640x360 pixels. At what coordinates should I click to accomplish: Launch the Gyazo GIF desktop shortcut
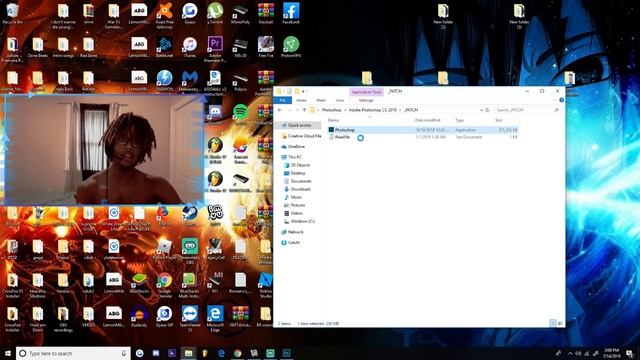[x=164, y=316]
